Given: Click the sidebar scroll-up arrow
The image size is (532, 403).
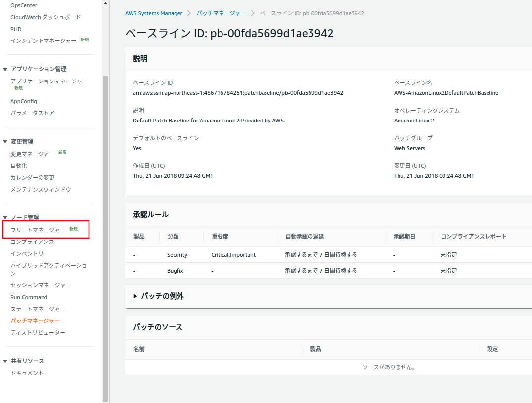Looking at the screenshot, I should 105,4.
